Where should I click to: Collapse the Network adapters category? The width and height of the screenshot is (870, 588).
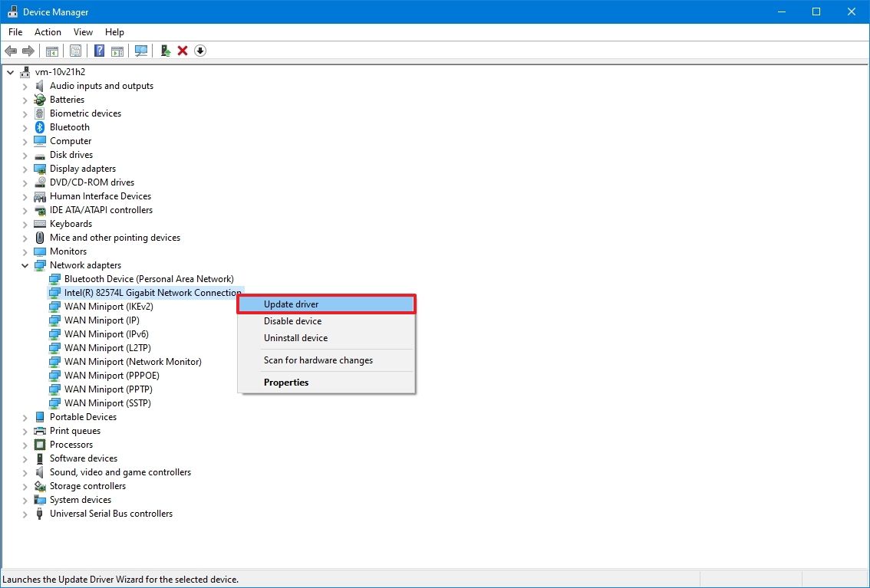(x=25, y=265)
